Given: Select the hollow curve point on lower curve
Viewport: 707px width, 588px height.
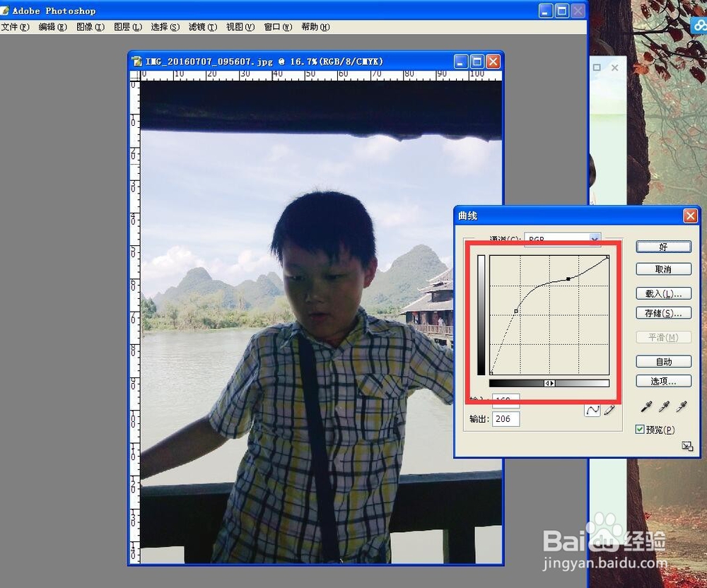Looking at the screenshot, I should (516, 312).
